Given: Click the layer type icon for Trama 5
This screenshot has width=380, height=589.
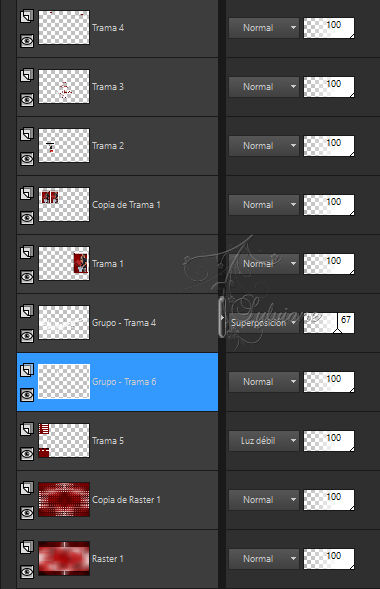Looking at the screenshot, I should click(x=27, y=429).
